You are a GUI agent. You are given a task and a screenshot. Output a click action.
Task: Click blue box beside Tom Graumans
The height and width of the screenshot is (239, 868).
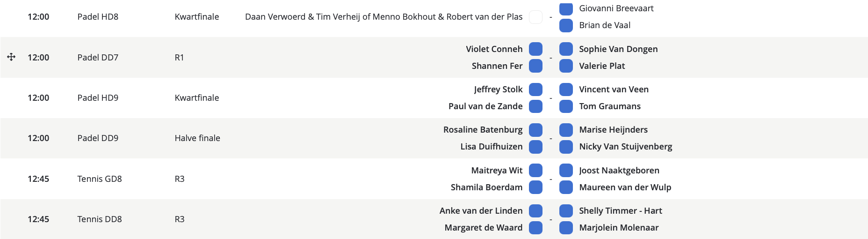[x=566, y=106]
